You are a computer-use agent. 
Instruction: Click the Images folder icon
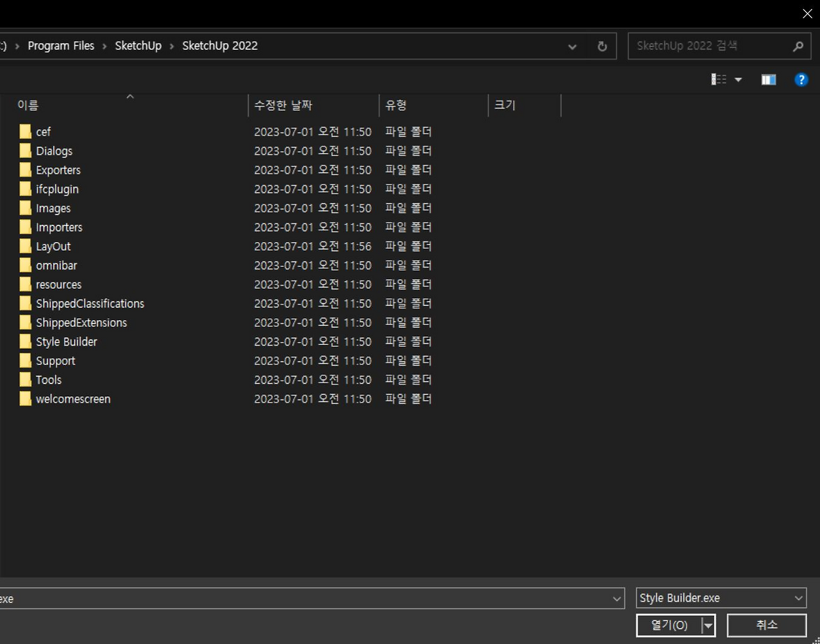[25, 208]
